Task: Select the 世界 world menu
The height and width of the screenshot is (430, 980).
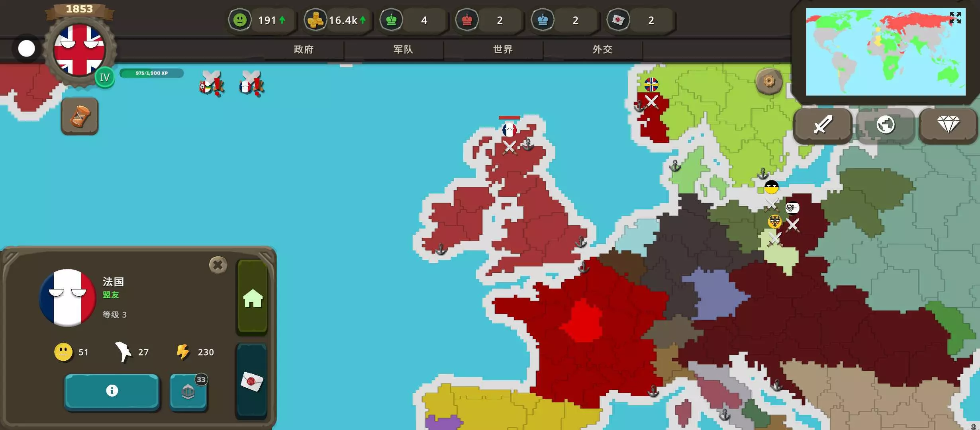Action: (x=503, y=49)
